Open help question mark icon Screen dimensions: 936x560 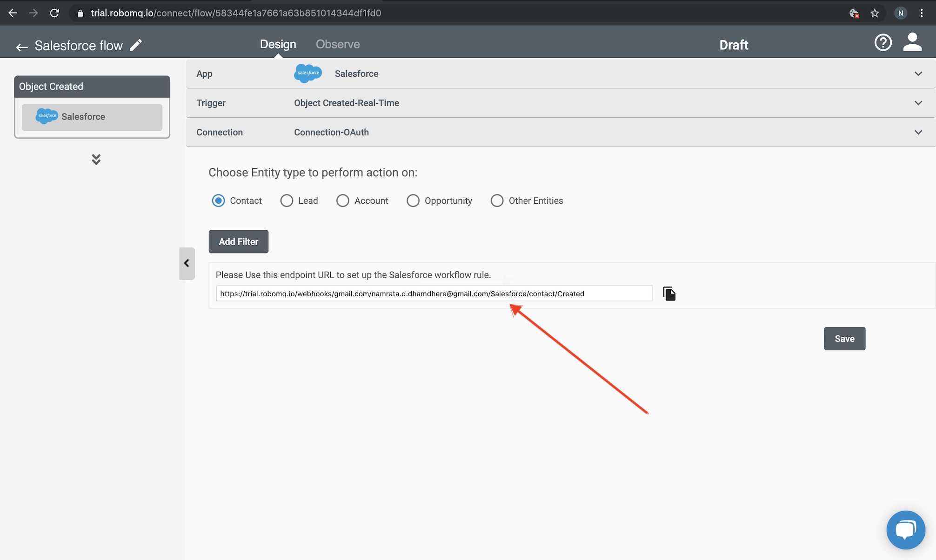coord(883,43)
